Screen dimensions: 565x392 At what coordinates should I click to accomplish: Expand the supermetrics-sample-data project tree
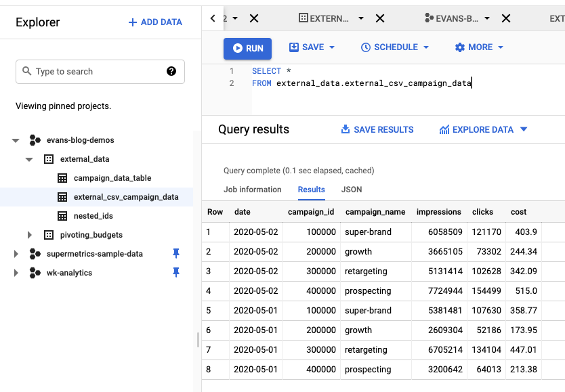pos(16,254)
